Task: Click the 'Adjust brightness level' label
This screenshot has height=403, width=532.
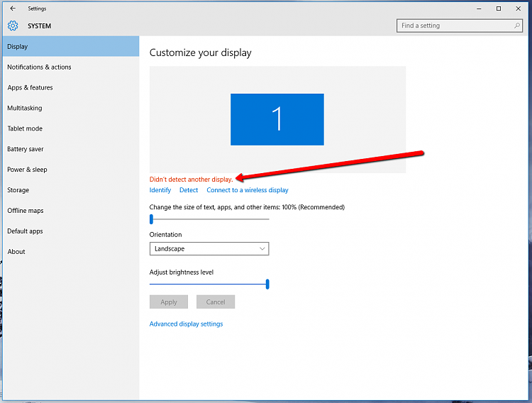Action: click(x=181, y=272)
